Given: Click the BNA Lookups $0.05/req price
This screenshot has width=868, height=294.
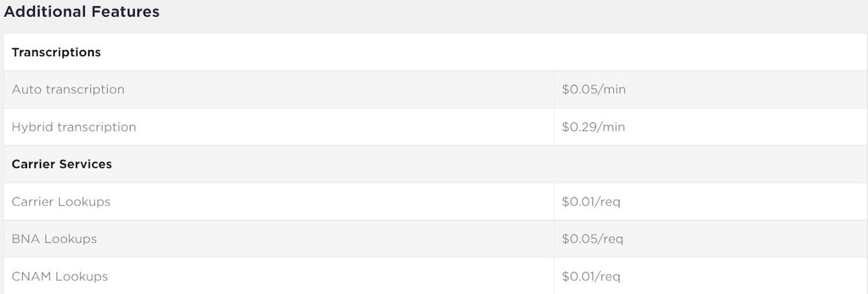Looking at the screenshot, I should pos(592,239).
